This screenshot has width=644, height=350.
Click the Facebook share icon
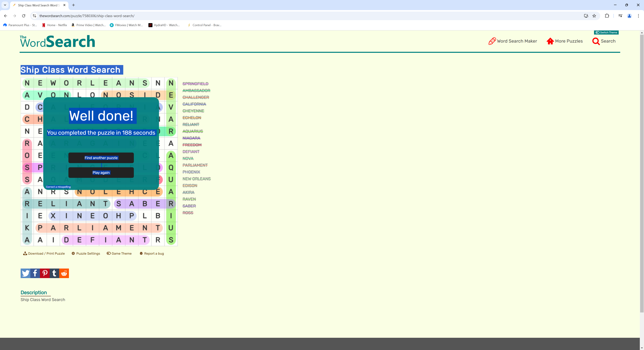pos(35,273)
